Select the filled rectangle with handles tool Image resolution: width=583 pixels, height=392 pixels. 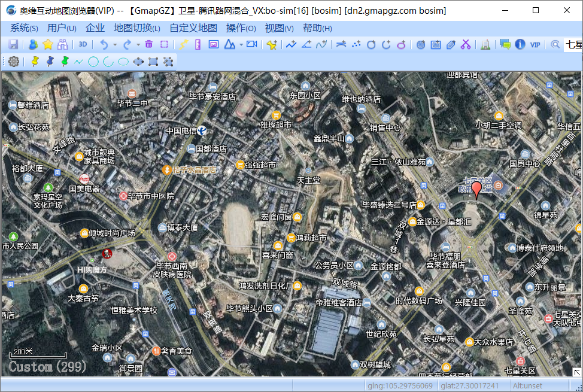[x=153, y=62]
